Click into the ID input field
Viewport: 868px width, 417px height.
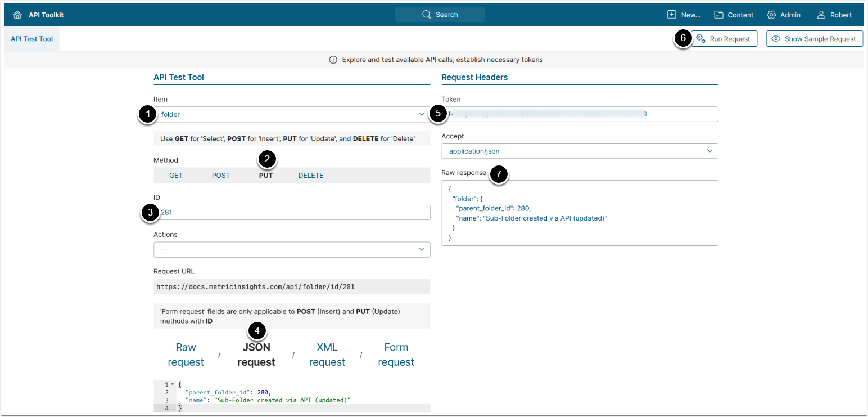pos(292,212)
